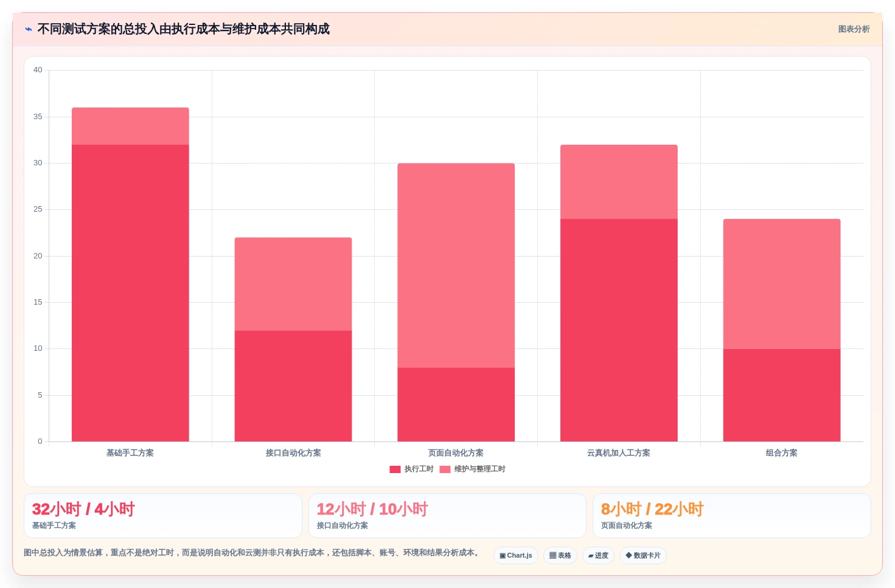This screenshot has width=895, height=588.
Task: Click the y-axis value 40
Action: pos(38,70)
